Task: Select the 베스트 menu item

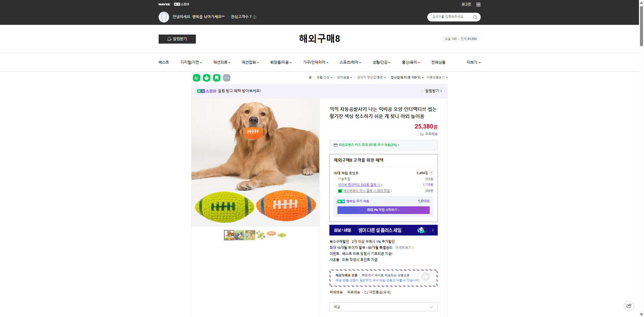Action: click(163, 62)
